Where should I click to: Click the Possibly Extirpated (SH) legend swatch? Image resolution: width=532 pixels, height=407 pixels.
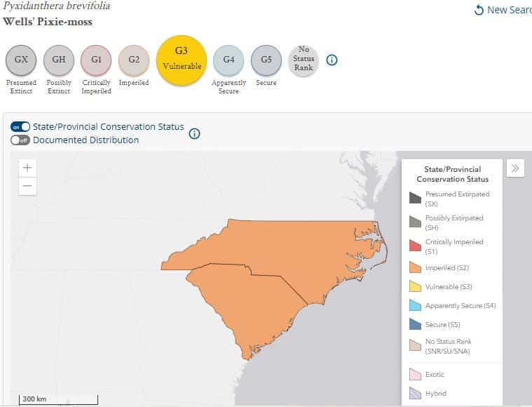click(x=415, y=222)
